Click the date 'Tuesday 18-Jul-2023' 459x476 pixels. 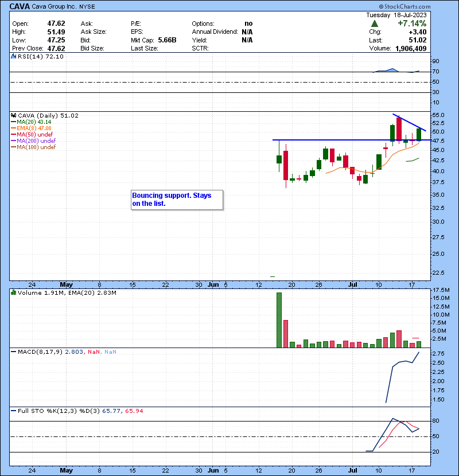tap(396, 15)
